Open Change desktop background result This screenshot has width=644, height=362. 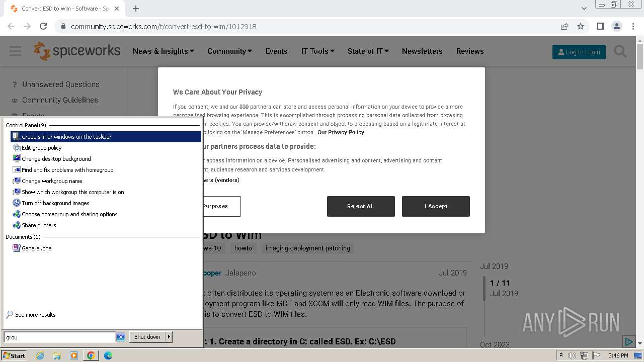106,159
